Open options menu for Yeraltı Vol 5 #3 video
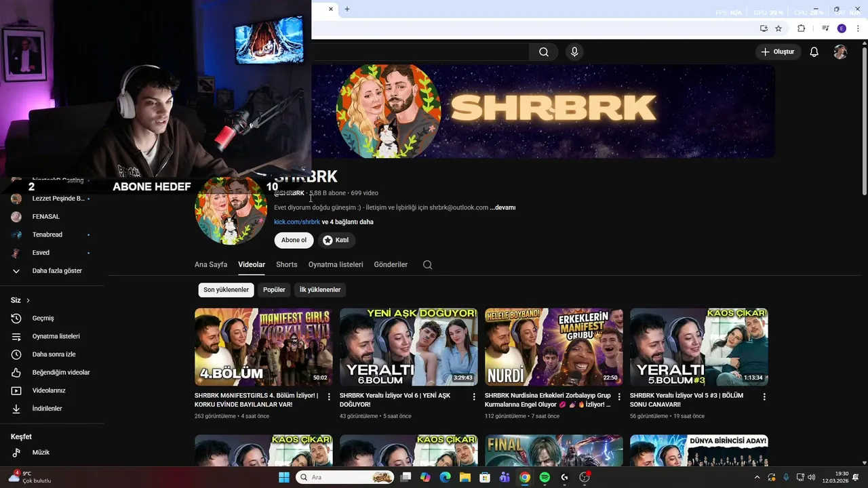The height and width of the screenshot is (488, 868). [x=764, y=396]
